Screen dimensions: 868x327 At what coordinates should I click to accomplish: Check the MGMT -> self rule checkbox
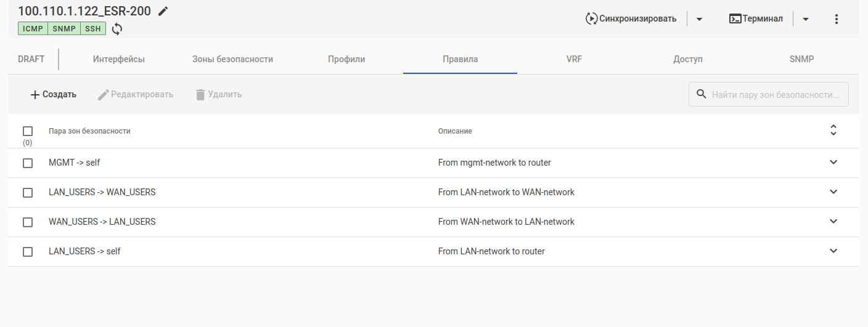pyautogui.click(x=28, y=163)
